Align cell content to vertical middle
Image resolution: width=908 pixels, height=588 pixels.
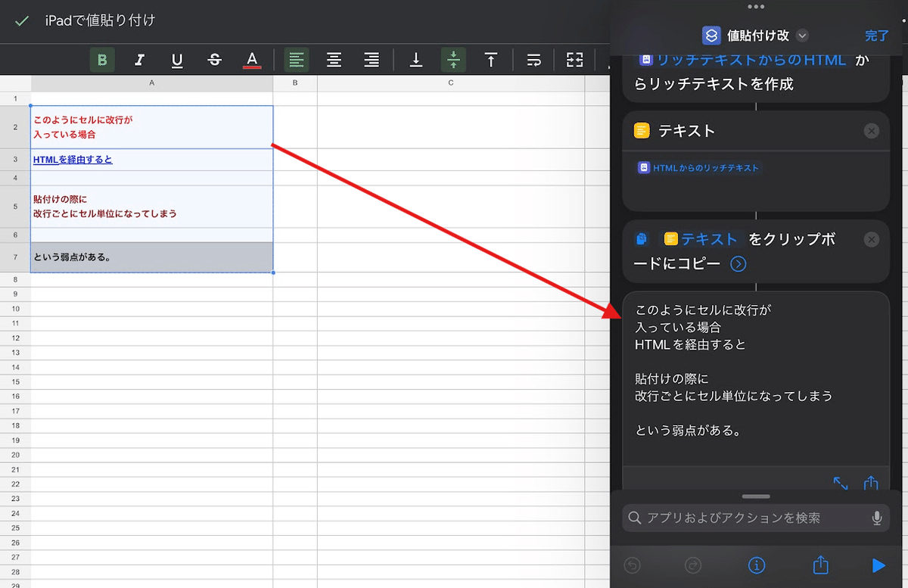click(453, 60)
